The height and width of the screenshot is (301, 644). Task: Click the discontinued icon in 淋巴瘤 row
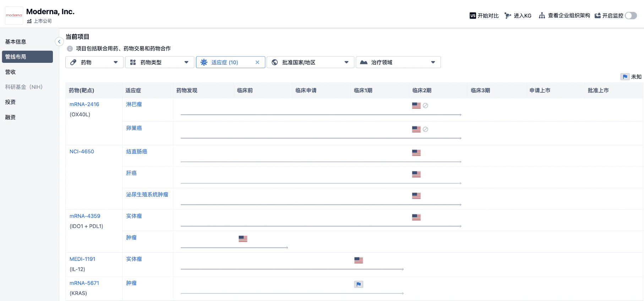425,106
